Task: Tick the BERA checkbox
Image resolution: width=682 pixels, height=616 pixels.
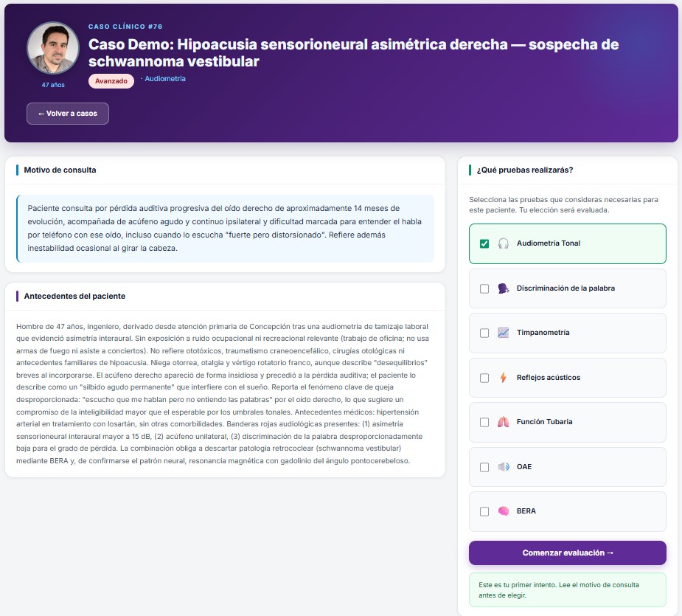Action: [484, 511]
